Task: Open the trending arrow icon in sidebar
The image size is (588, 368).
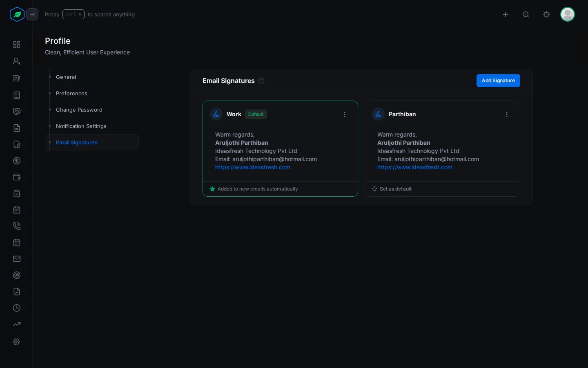Action: pyautogui.click(x=17, y=324)
